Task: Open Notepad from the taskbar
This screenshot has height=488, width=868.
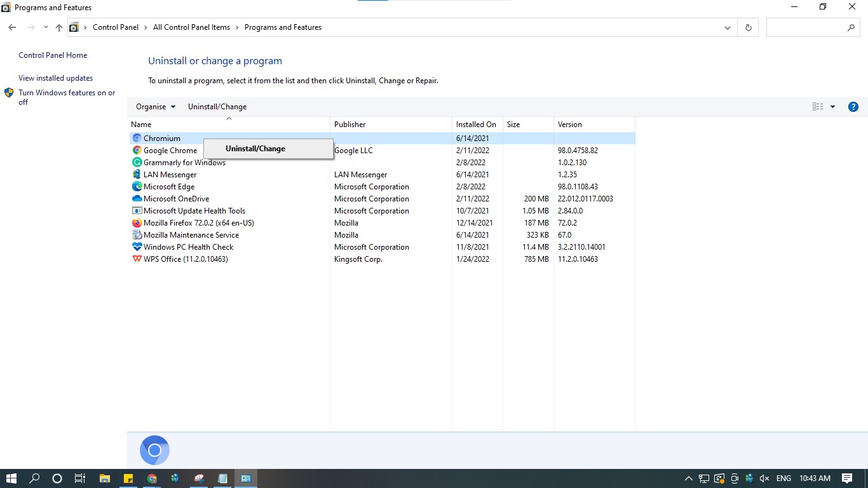Action: click(222, 478)
